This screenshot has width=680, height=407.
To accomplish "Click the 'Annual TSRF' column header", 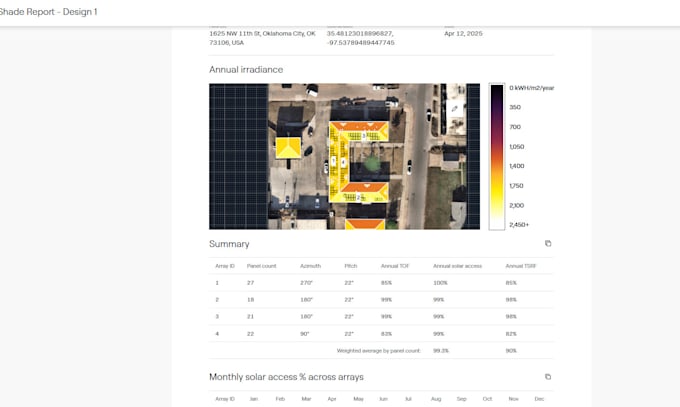I will coord(521,266).
